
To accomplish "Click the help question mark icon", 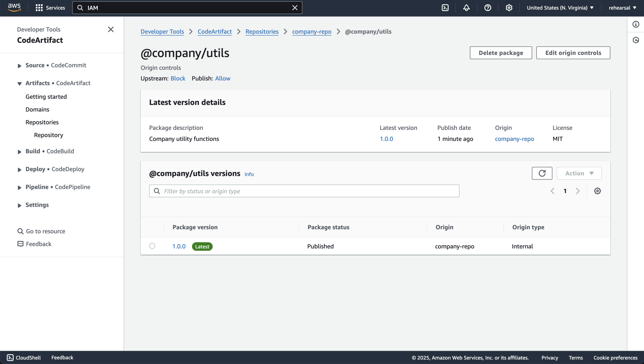I will pyautogui.click(x=487, y=8).
